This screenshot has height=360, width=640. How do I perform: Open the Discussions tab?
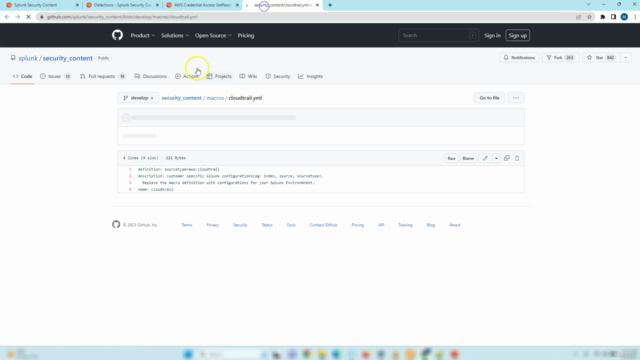click(150, 76)
